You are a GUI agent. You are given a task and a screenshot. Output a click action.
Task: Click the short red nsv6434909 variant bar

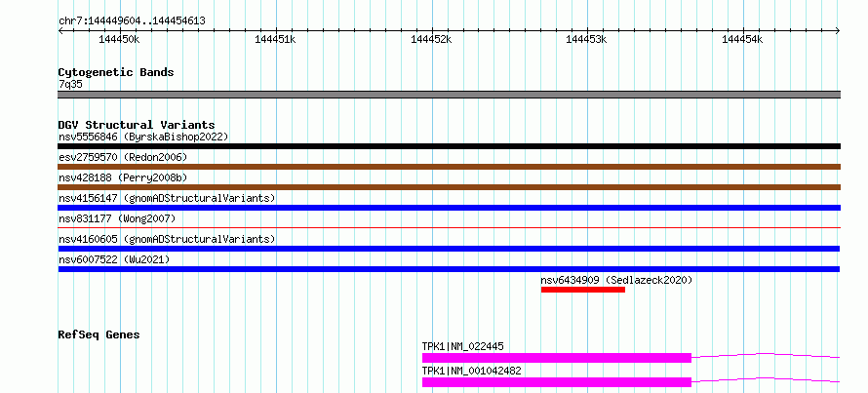tap(583, 290)
